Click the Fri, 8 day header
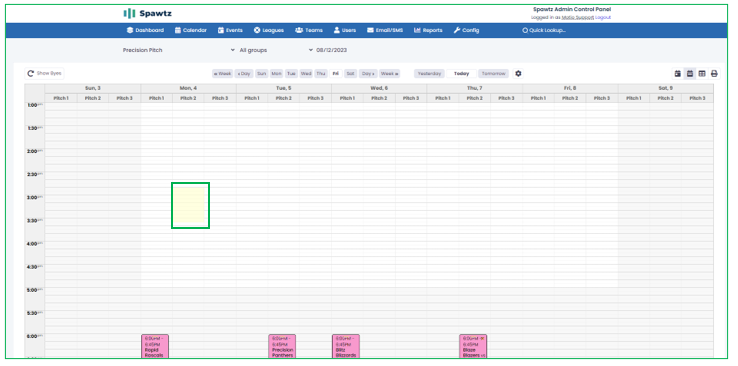This screenshot has width=738, height=366. point(570,88)
